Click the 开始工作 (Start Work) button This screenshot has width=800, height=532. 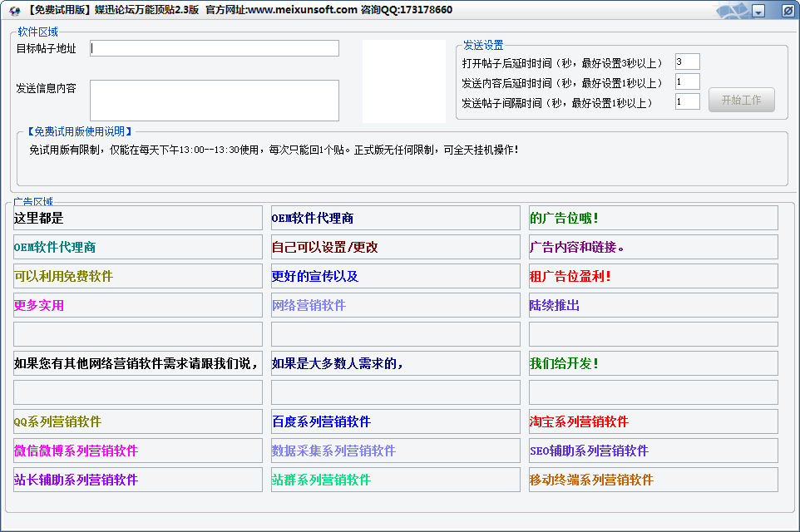coord(741,100)
